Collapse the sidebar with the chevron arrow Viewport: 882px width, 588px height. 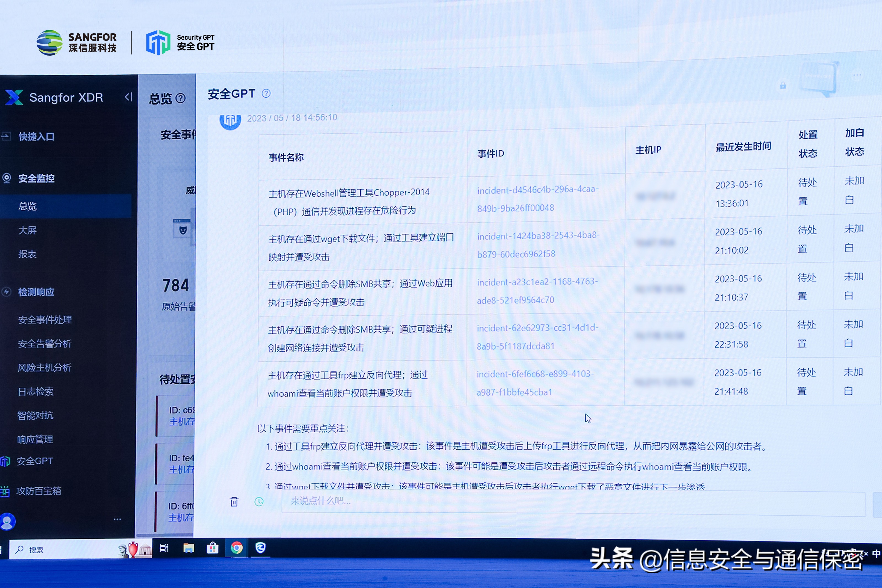128,97
